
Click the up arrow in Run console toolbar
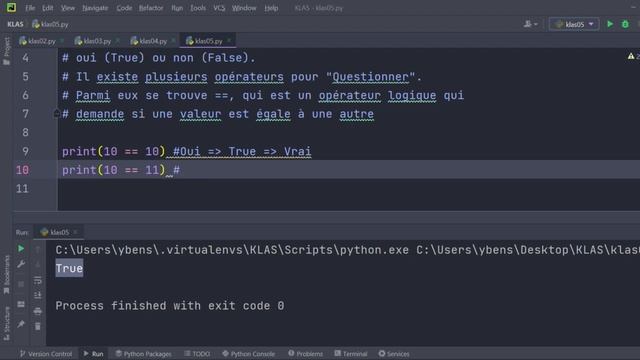tap(38, 249)
